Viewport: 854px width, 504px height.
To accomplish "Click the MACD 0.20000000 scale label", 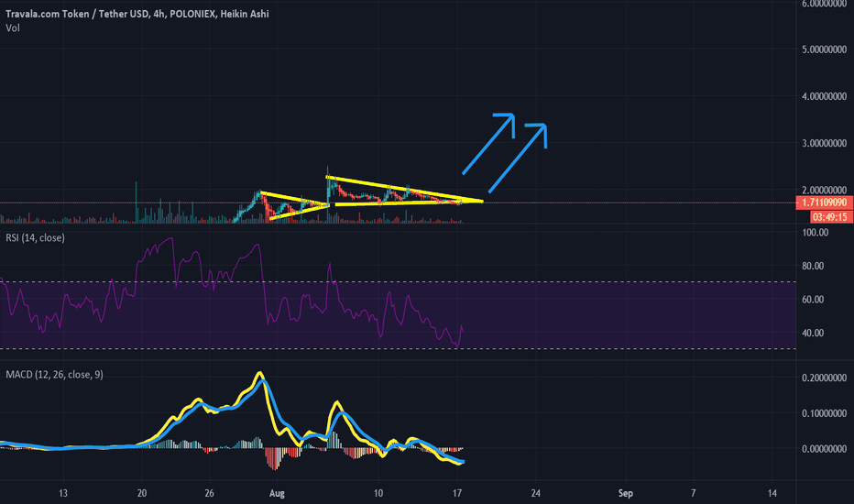I will pyautogui.click(x=824, y=378).
